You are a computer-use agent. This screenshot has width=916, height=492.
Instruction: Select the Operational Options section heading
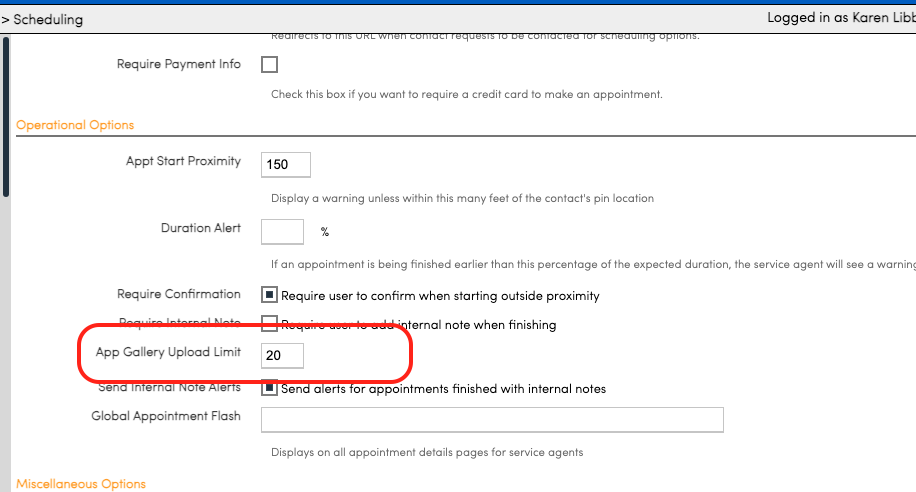(75, 125)
